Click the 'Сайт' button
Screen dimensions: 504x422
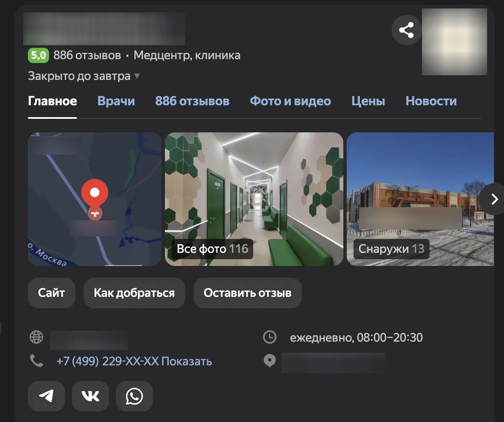pos(52,293)
